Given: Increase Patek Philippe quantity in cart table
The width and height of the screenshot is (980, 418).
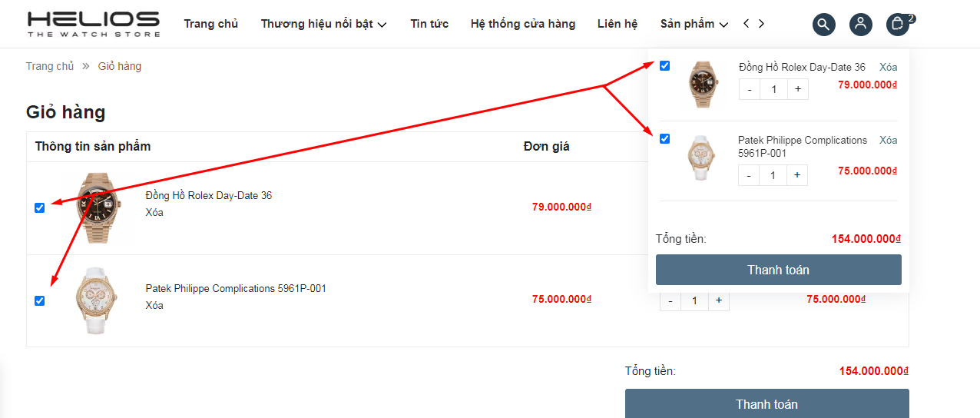Looking at the screenshot, I should (719, 301).
